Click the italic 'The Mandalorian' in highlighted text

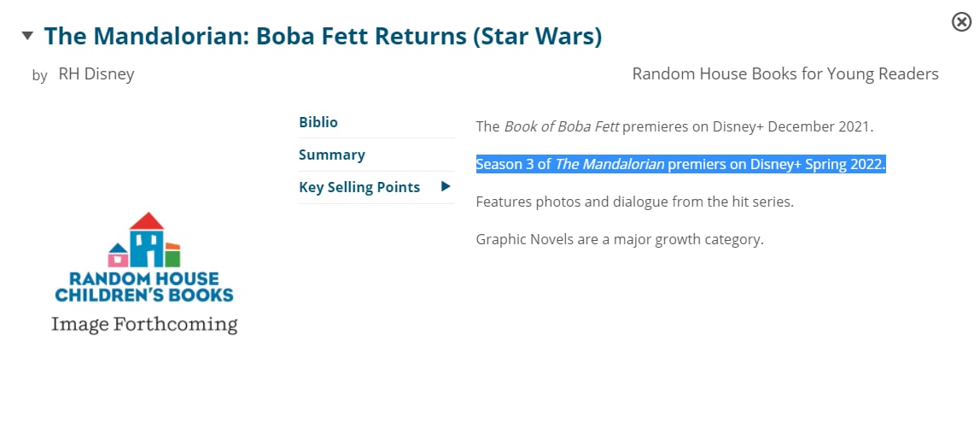click(610, 164)
